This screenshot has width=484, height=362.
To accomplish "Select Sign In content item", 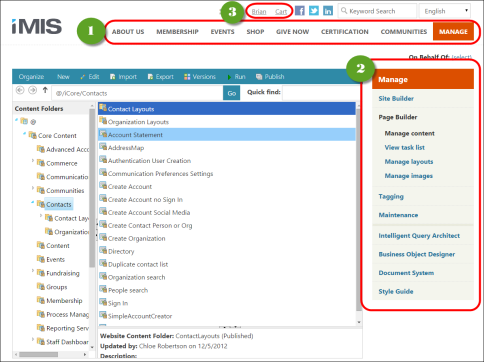I will (227, 303).
